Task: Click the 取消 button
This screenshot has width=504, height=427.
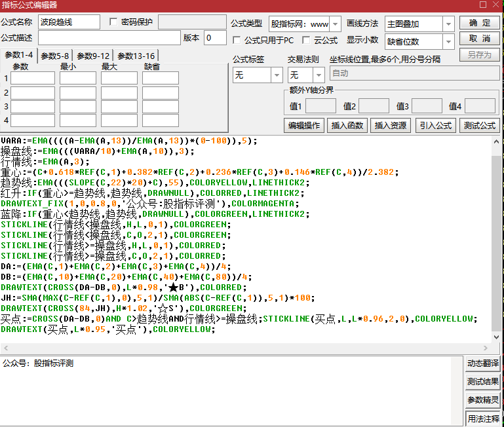Action: [x=480, y=39]
